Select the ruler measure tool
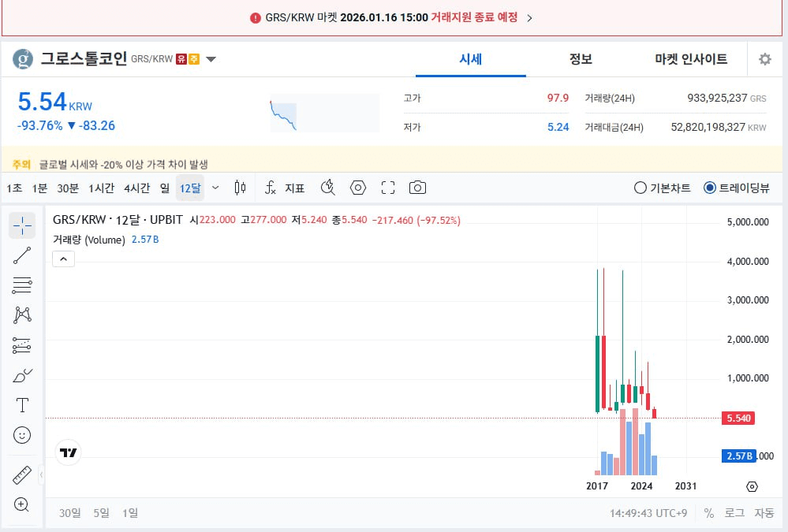 point(22,474)
